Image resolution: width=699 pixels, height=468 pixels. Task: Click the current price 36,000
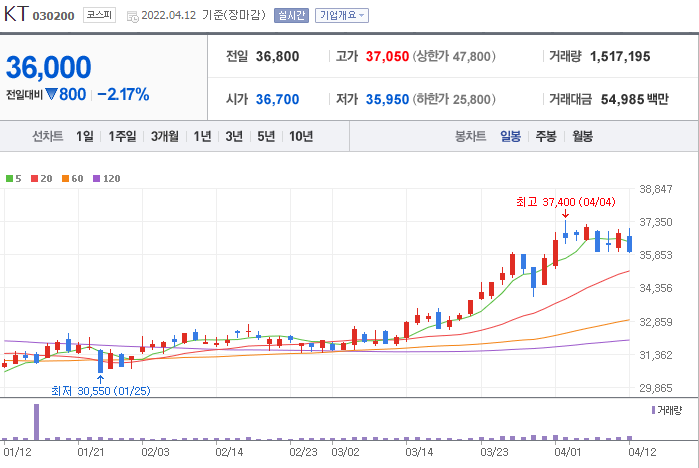(49, 67)
